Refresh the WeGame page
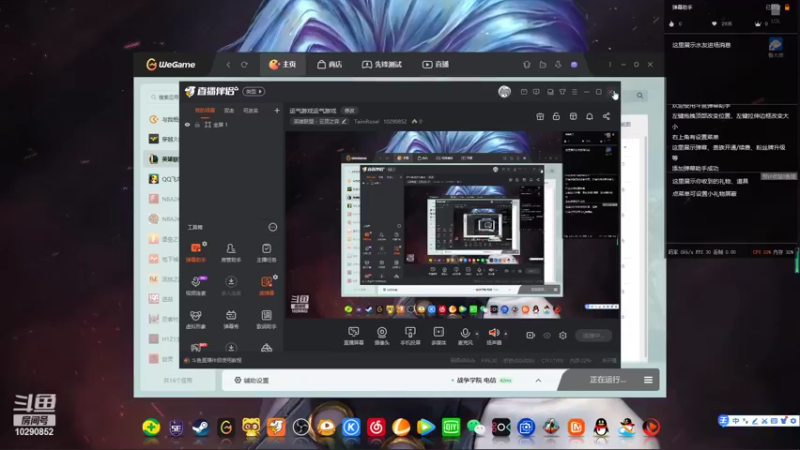The image size is (800, 450). tap(244, 65)
